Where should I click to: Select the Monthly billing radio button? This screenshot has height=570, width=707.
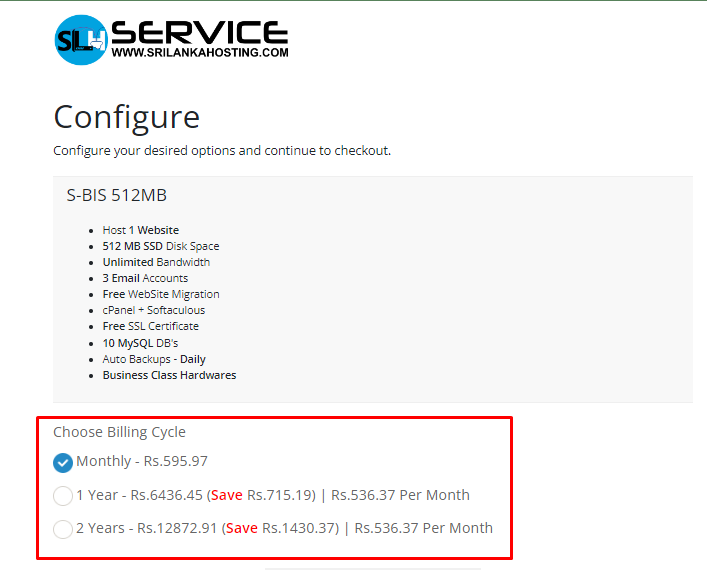[63, 462]
